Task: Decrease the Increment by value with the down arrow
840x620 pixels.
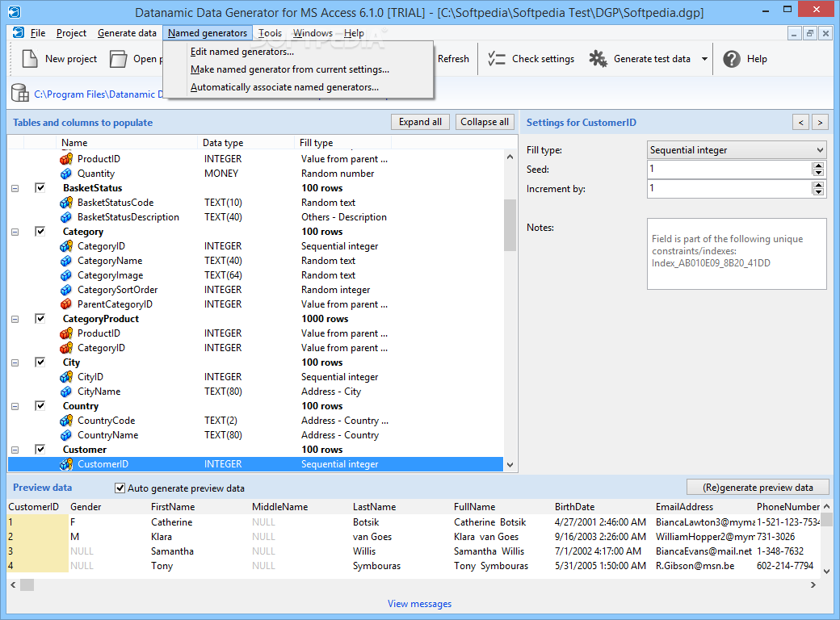Action: point(818,191)
